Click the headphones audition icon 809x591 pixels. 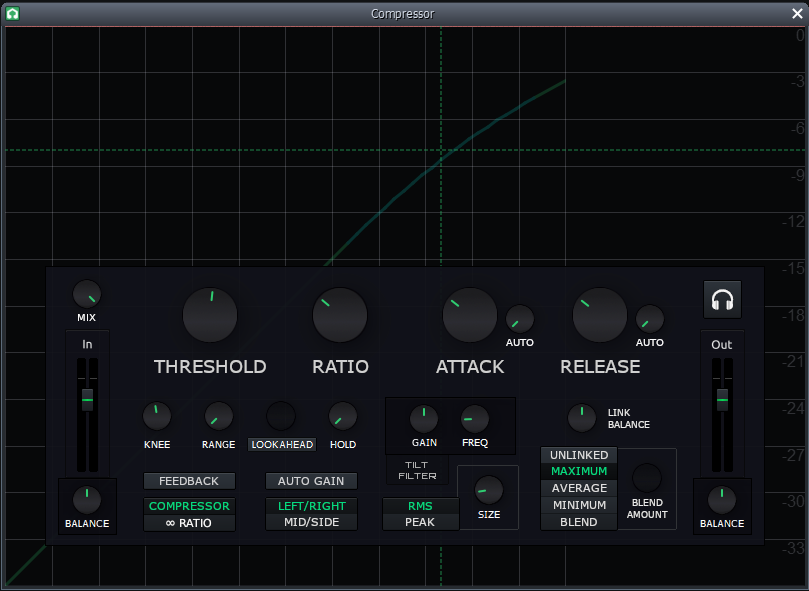(x=722, y=299)
